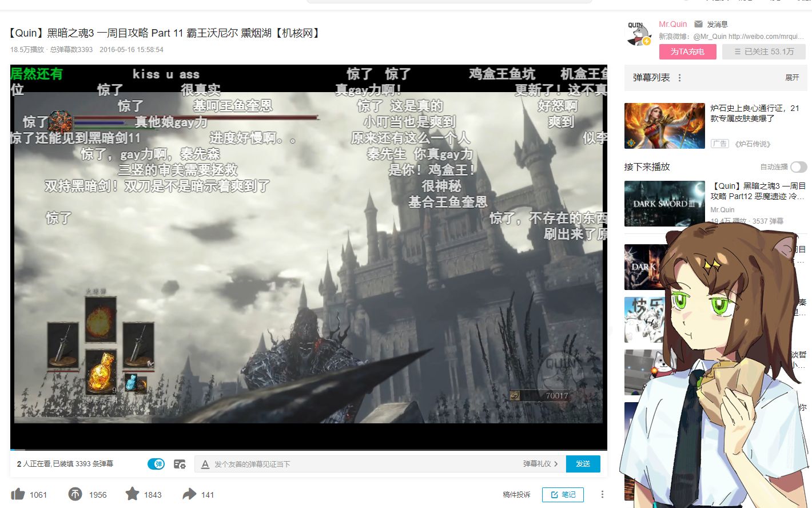Open the 已关注 53.1万 follow menu
The image size is (812, 508).
pos(764,51)
